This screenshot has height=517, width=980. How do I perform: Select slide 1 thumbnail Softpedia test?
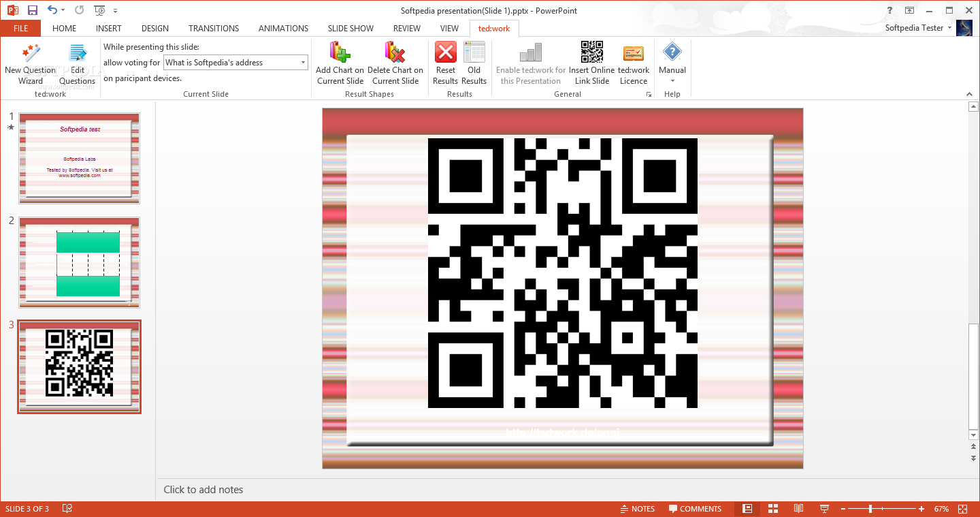point(79,158)
